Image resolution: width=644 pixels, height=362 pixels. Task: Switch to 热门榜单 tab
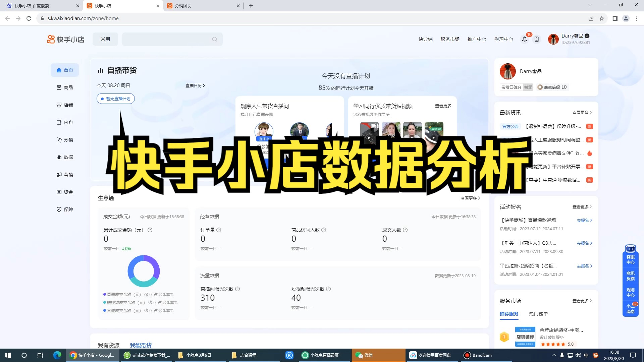[538, 314]
